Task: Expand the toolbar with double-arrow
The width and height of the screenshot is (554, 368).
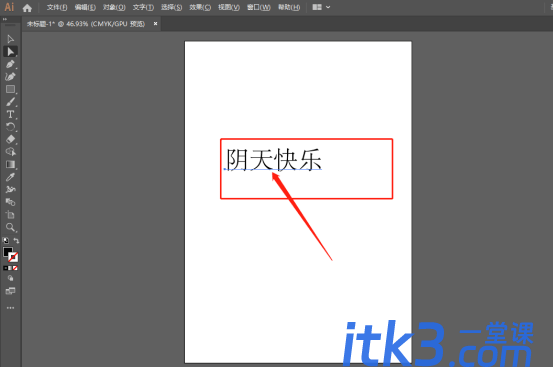Action: (5, 19)
